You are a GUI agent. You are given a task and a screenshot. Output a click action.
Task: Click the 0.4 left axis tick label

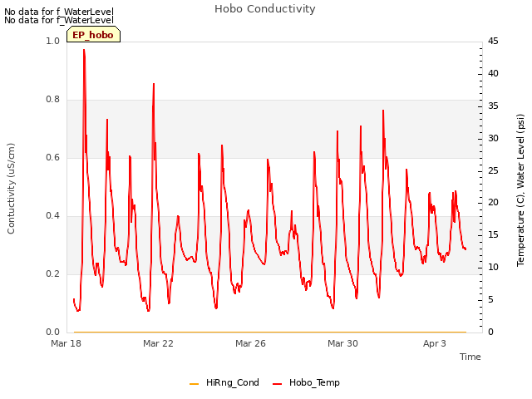(x=53, y=216)
